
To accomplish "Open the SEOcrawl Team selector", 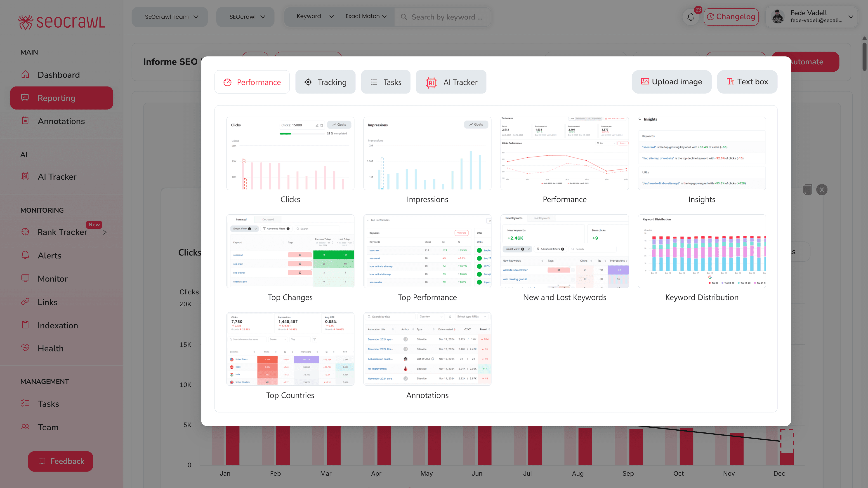I will 170,16.
